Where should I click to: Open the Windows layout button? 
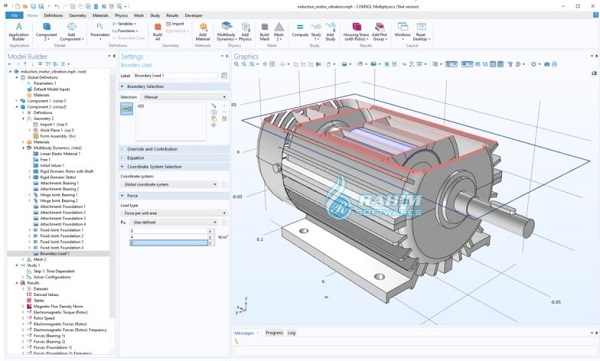pos(403,31)
